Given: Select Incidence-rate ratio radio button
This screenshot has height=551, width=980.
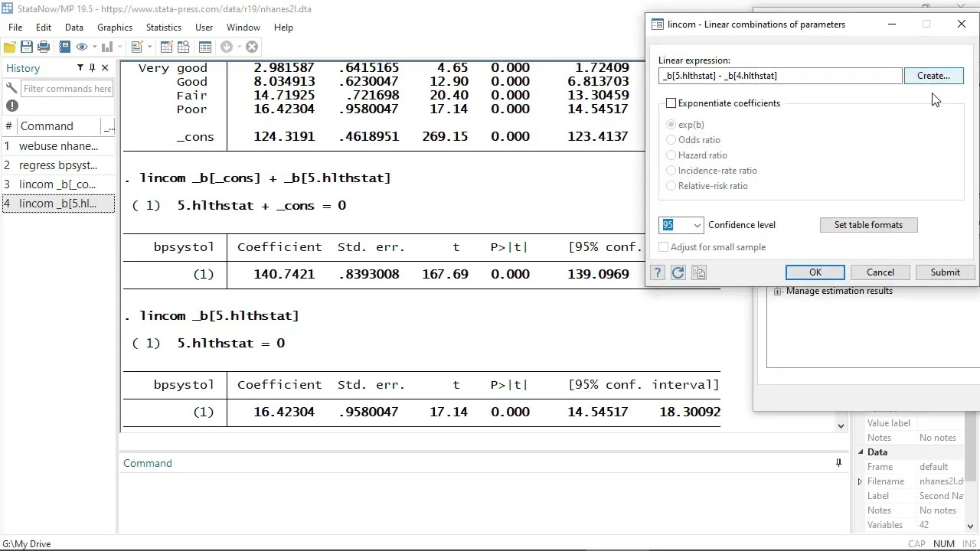Looking at the screenshot, I should click(671, 171).
